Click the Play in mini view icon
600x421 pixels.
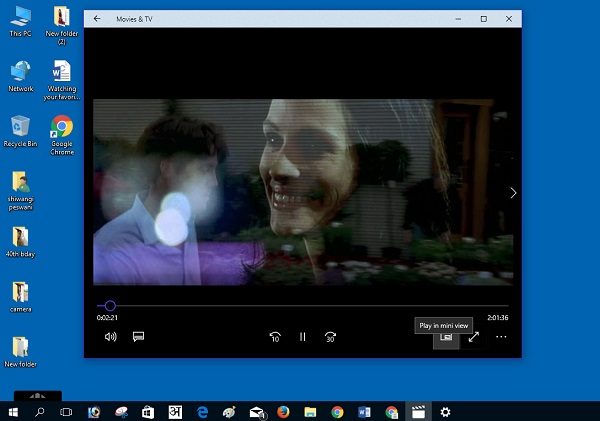(x=446, y=338)
